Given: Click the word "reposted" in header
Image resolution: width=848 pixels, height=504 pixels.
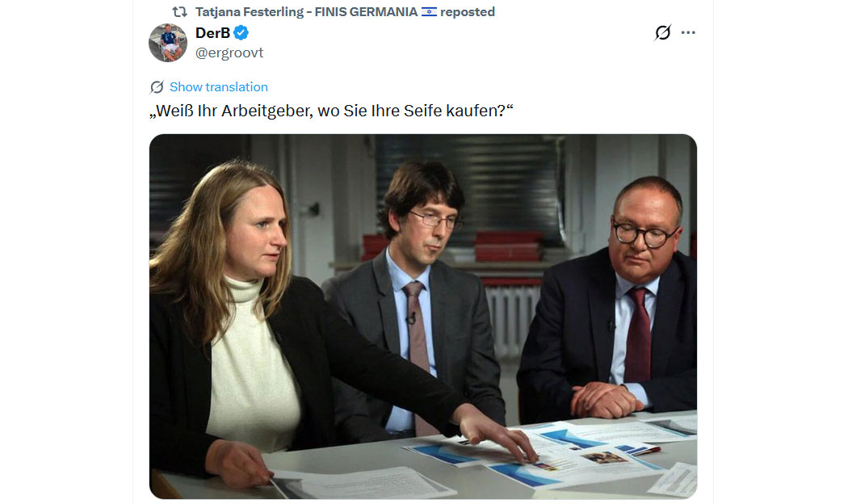Looking at the screenshot, I should 468,12.
